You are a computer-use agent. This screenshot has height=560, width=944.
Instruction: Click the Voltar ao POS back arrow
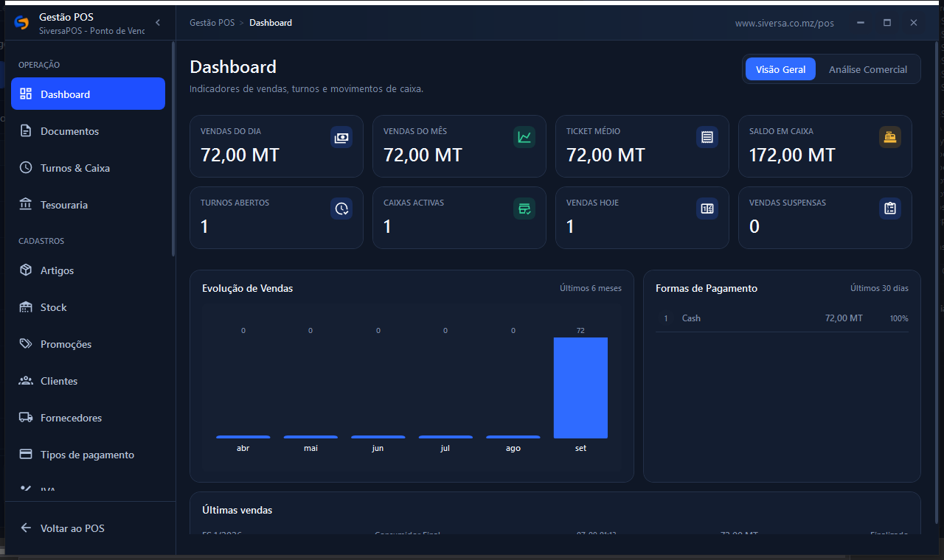click(26, 528)
